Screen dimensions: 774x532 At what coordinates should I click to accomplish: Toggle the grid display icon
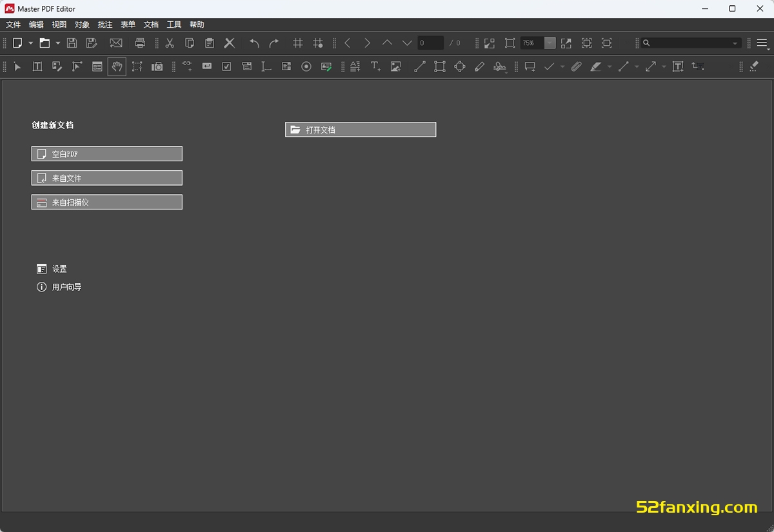(x=298, y=43)
